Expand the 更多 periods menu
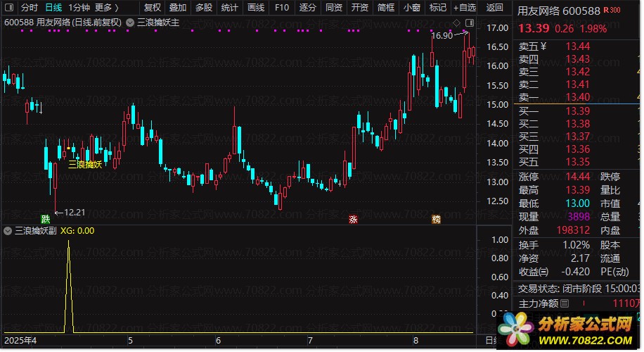The width and height of the screenshot is (644, 352). [x=106, y=8]
